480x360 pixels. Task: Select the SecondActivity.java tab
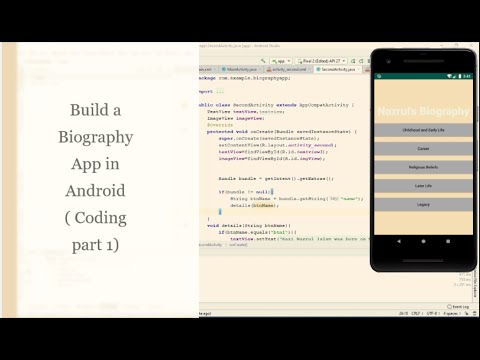pos(338,69)
